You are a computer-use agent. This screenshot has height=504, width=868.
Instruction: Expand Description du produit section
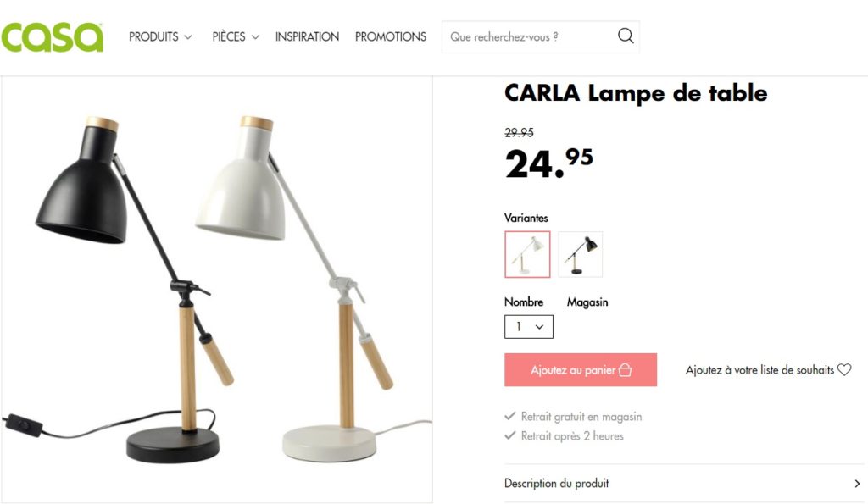point(684,483)
